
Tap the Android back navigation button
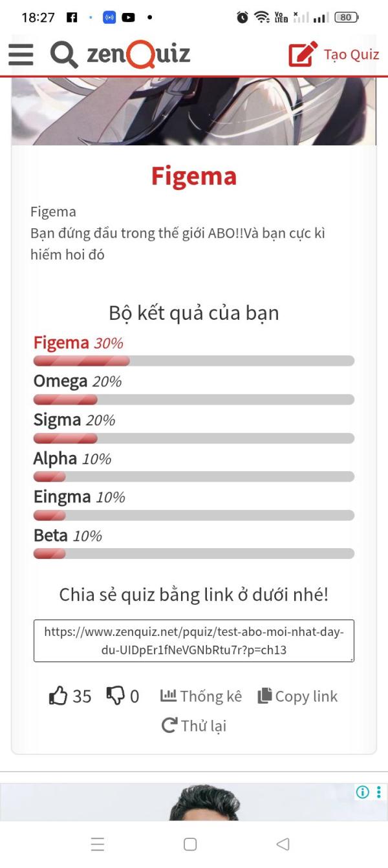[283, 844]
